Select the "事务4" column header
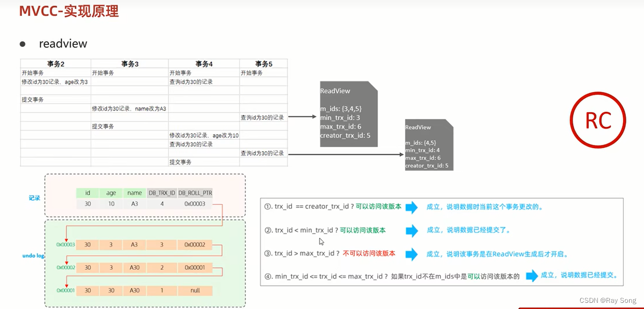 (x=204, y=64)
